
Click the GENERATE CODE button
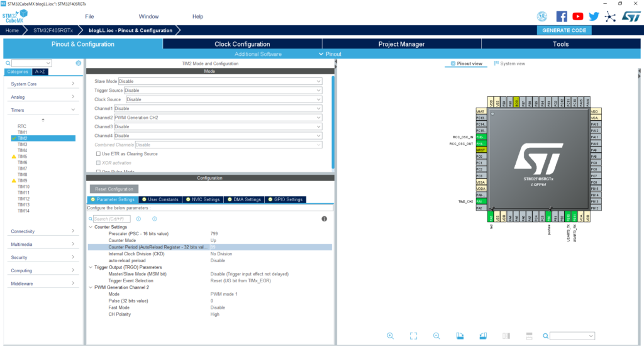tap(563, 30)
